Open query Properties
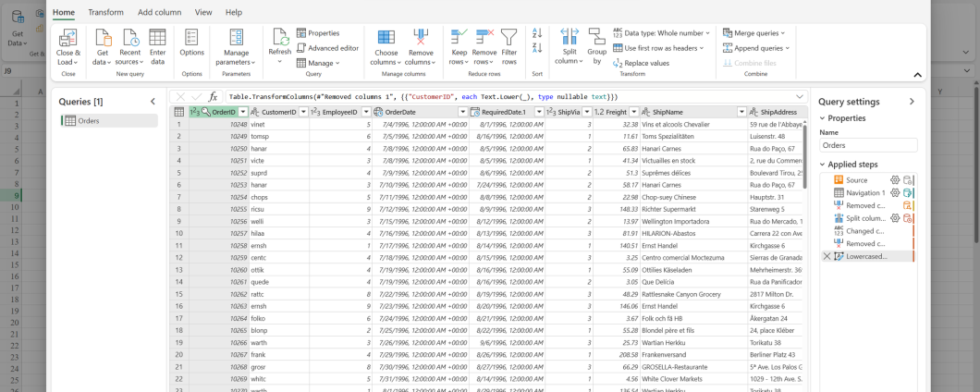 pyautogui.click(x=318, y=33)
